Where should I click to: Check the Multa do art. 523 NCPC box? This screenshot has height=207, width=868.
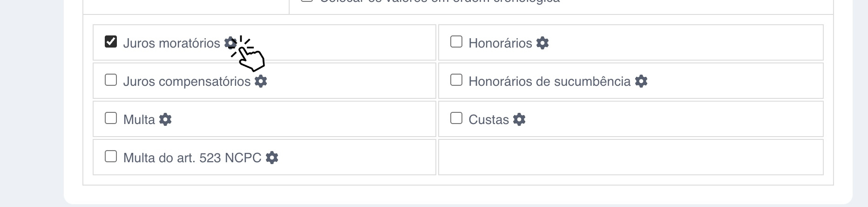coord(111,157)
